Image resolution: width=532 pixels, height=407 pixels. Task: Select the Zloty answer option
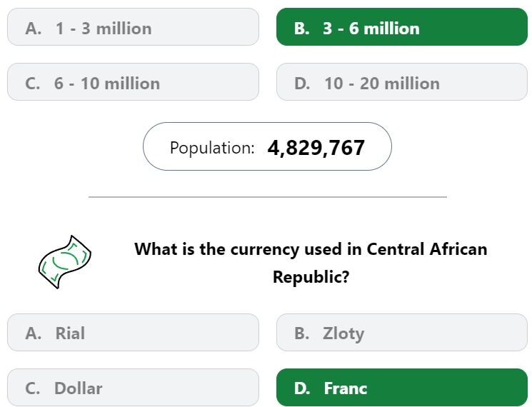pos(402,333)
